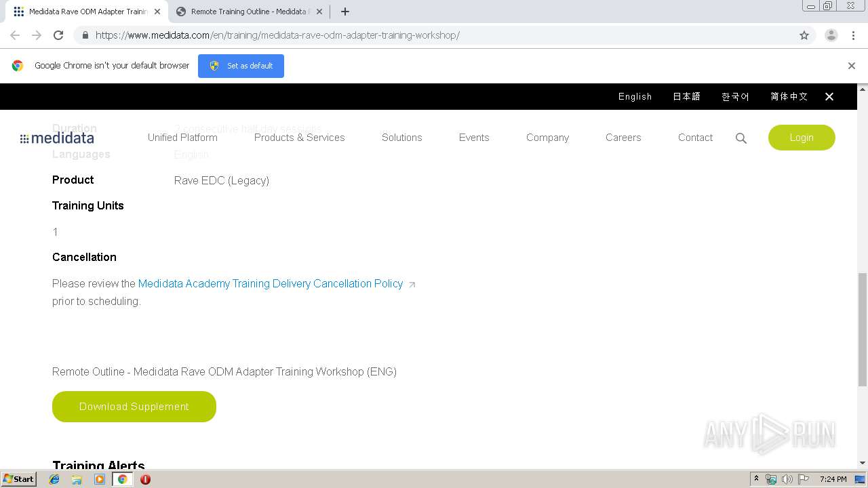Switch site language to Japanese 日本語
868x488 pixels.
[x=686, y=97]
